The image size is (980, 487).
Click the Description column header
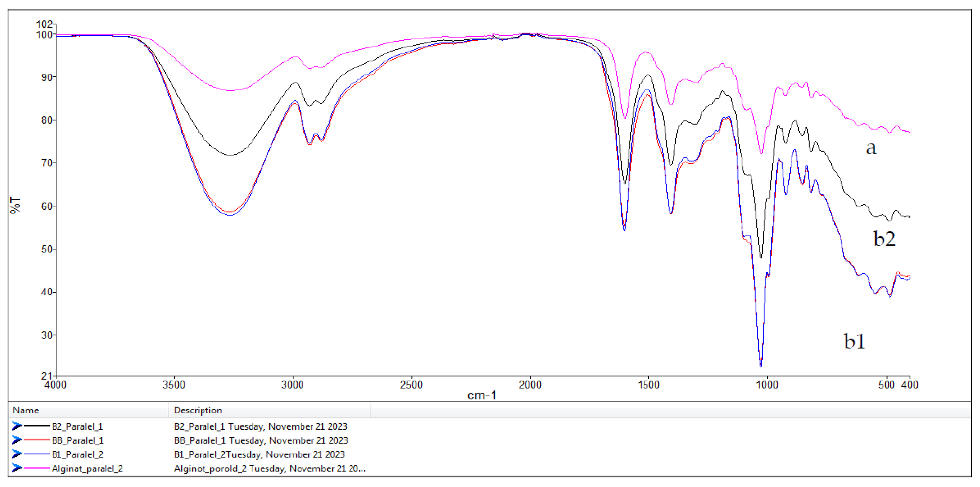coord(198,410)
